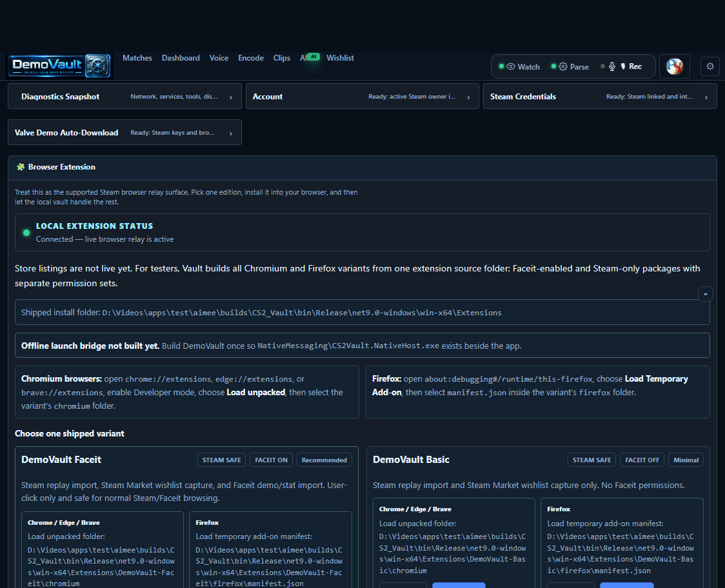Click the dropdown caret above install folder

click(705, 294)
